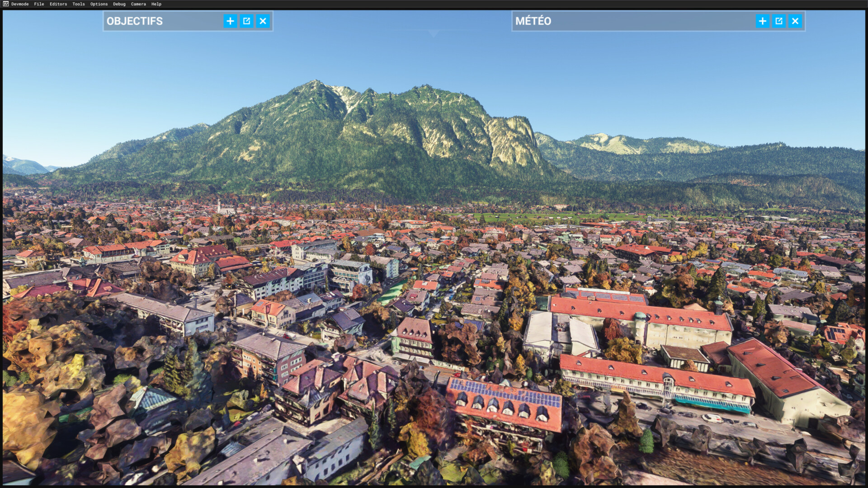This screenshot has height=488, width=868.
Task: Open the Help menu
Action: point(156,4)
